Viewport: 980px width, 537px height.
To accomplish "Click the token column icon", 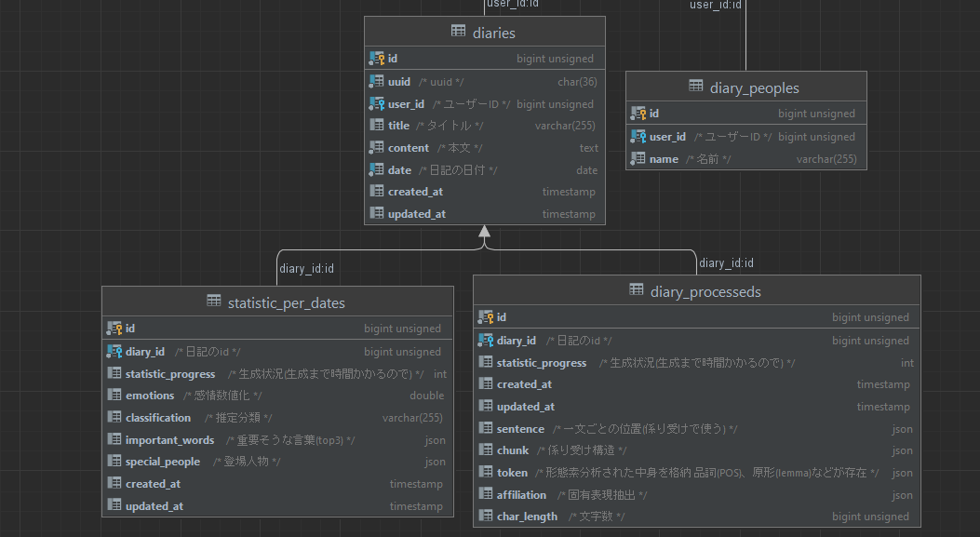I will (485, 472).
